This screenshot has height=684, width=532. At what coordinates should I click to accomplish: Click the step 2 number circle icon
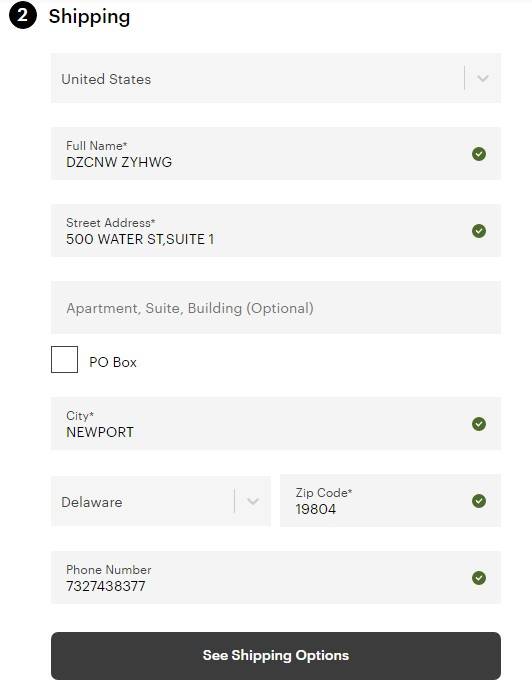23,16
